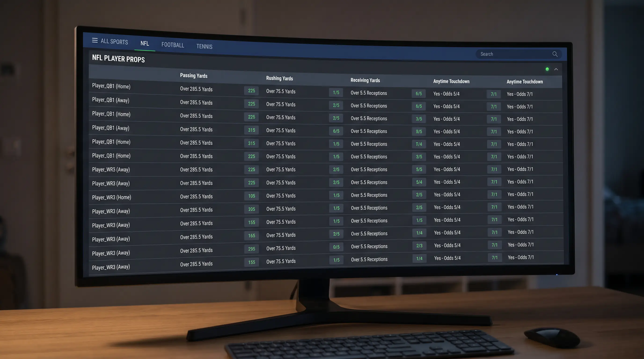Click Over 285.5 Yards beside the 105 button
Viewport: 644px width, 359px height.
click(x=196, y=197)
